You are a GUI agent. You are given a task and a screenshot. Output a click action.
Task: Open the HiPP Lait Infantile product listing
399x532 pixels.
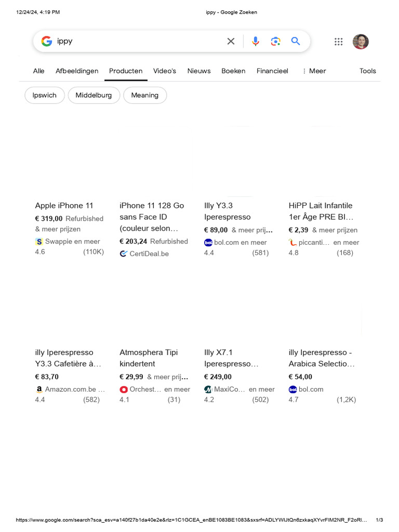[x=321, y=211]
